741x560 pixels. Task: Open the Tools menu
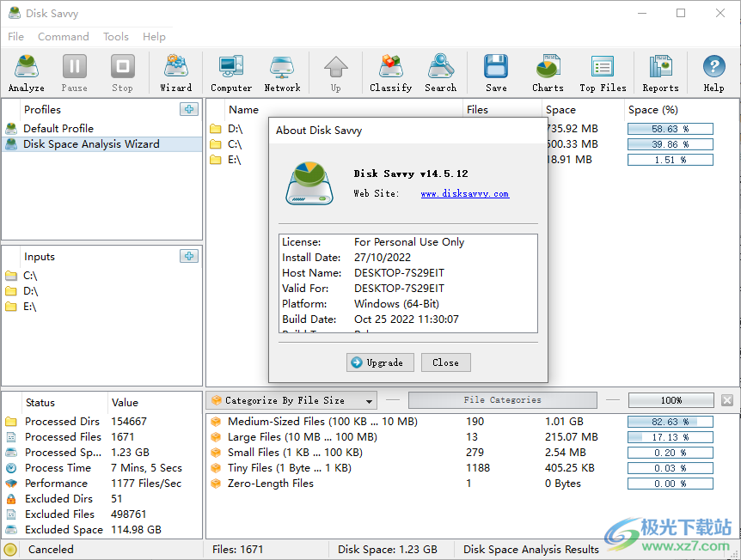coord(116,36)
